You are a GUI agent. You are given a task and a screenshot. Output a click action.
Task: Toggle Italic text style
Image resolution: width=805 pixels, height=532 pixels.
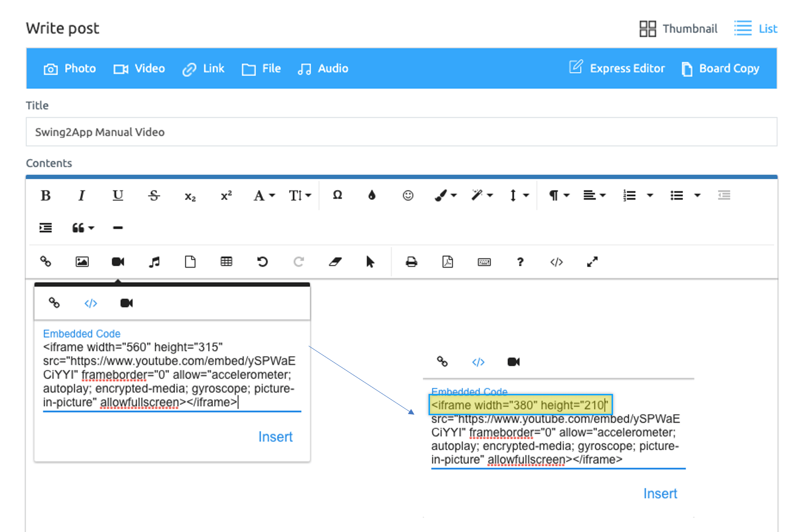81,195
